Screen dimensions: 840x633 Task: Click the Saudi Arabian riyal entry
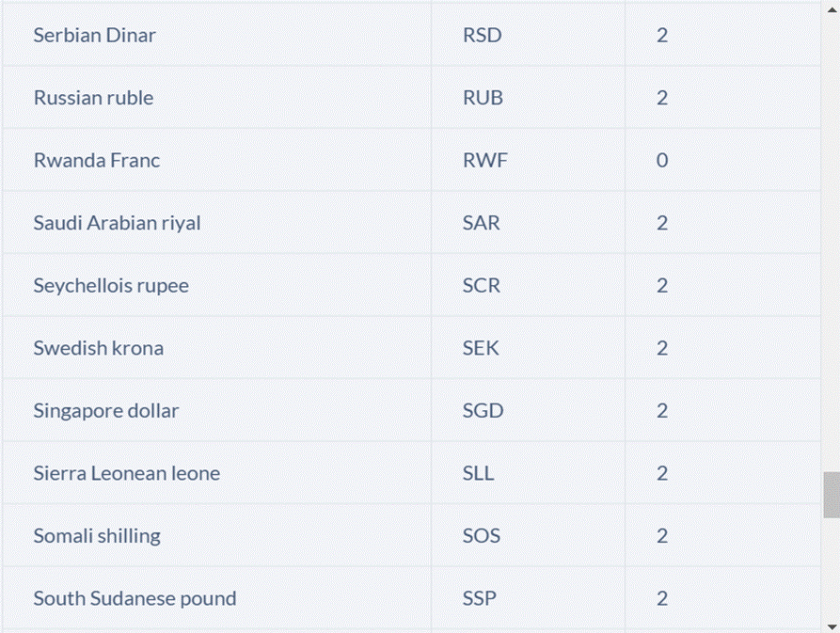pyautogui.click(x=118, y=223)
